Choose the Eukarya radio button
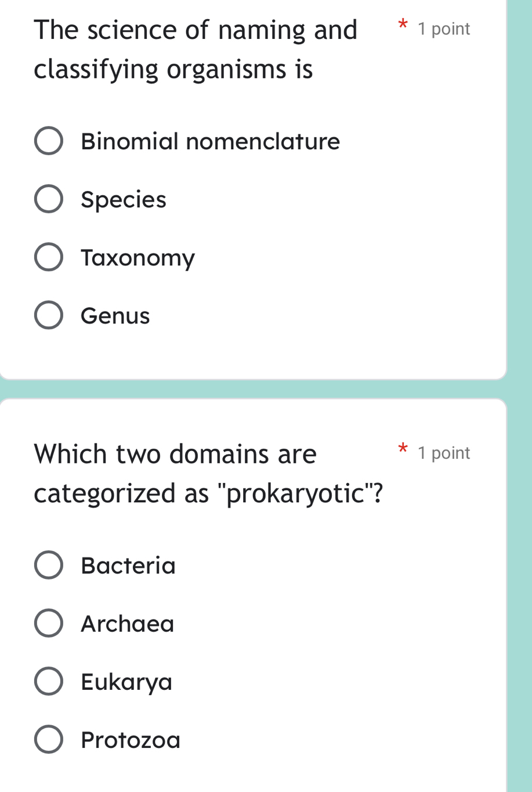 click(x=49, y=681)
